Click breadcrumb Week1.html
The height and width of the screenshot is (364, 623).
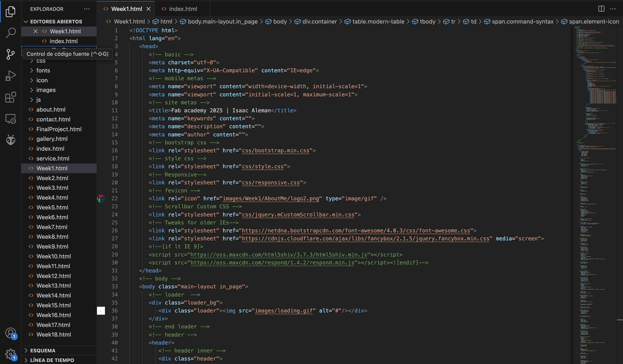tap(126, 21)
